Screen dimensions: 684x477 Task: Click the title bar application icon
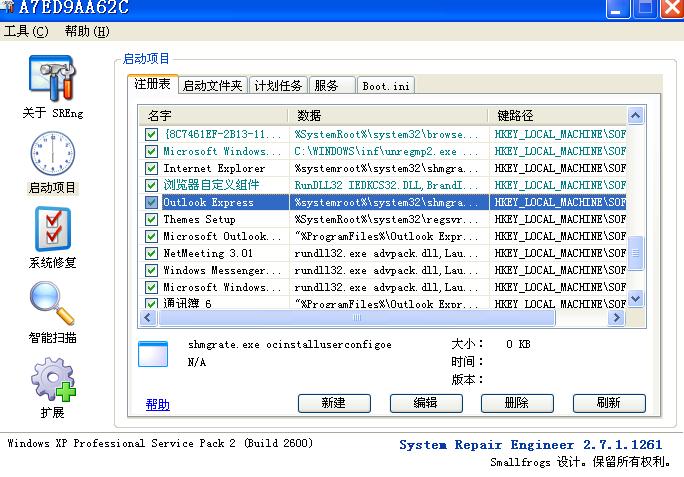pyautogui.click(x=7, y=6)
